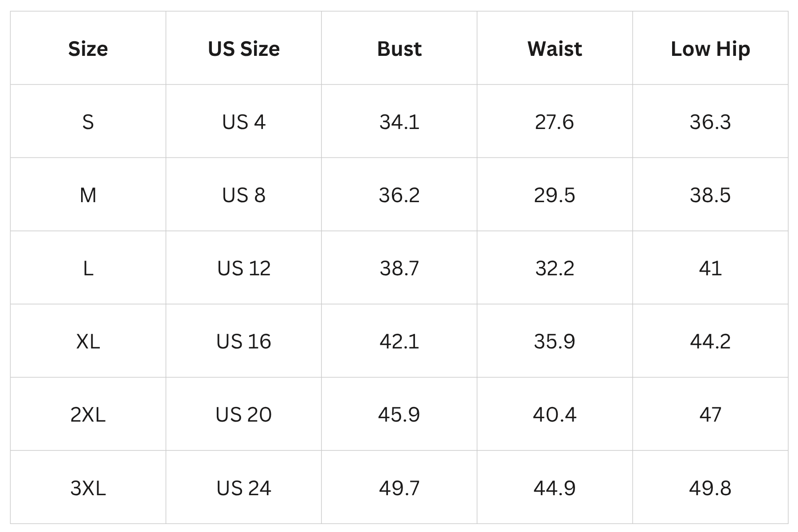
Task: Click bust value 42.1
Action: [x=399, y=341]
